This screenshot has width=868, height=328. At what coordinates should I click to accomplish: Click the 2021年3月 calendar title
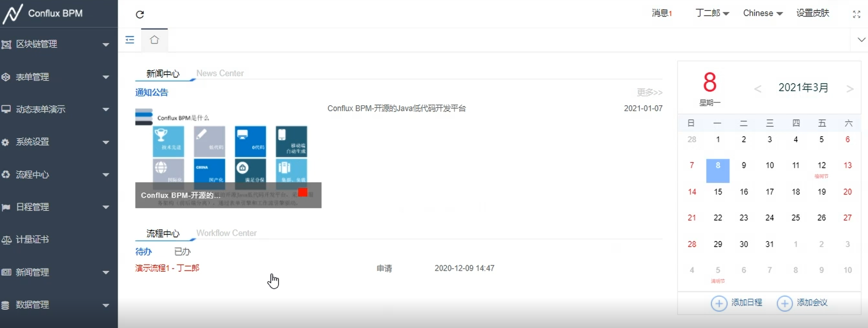tap(803, 88)
